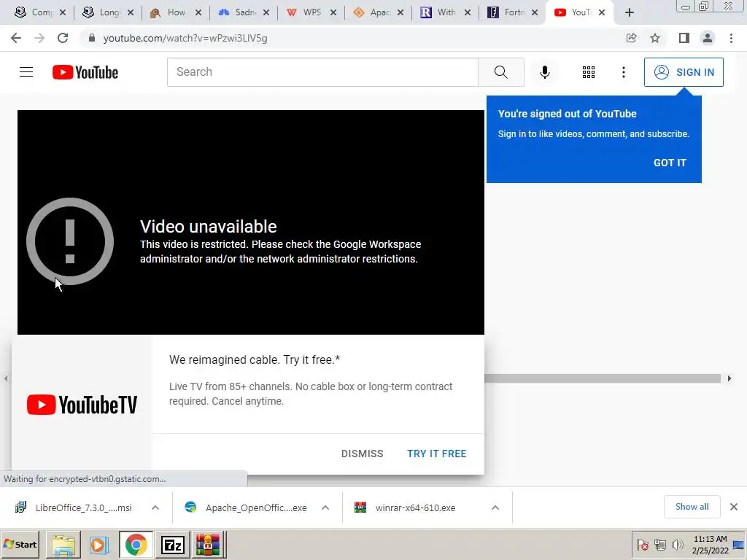Click the horizontal scrollbar left arrow

[x=6, y=378]
